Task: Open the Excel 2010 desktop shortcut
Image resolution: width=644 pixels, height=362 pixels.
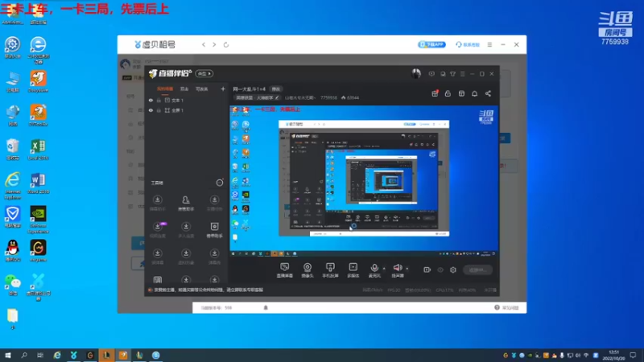Action: tap(38, 150)
